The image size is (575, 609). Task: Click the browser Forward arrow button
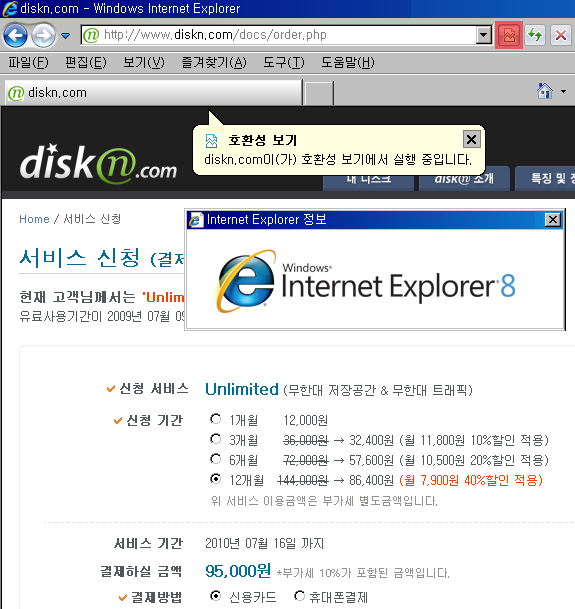(x=43, y=36)
